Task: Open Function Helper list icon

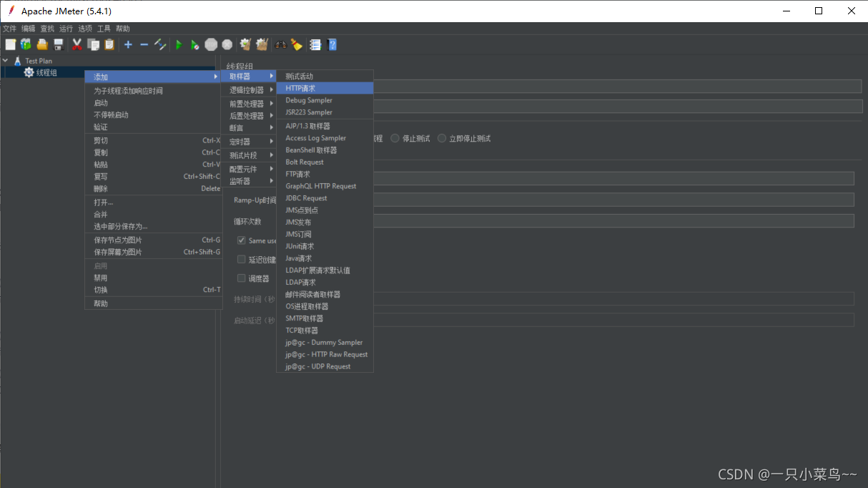Action: (315, 44)
